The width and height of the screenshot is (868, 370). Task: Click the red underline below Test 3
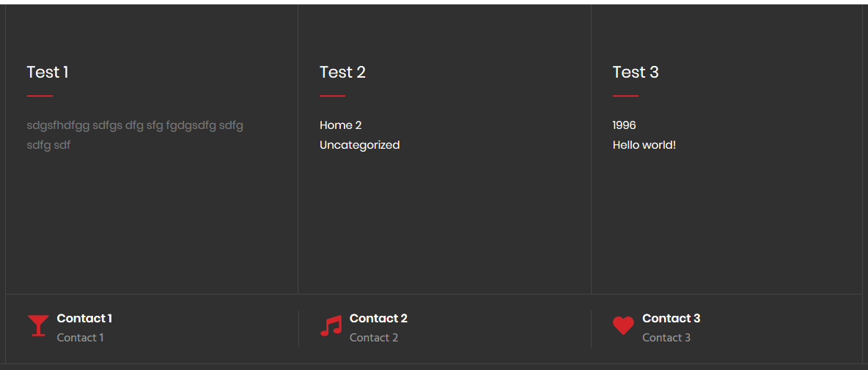pyautogui.click(x=625, y=96)
